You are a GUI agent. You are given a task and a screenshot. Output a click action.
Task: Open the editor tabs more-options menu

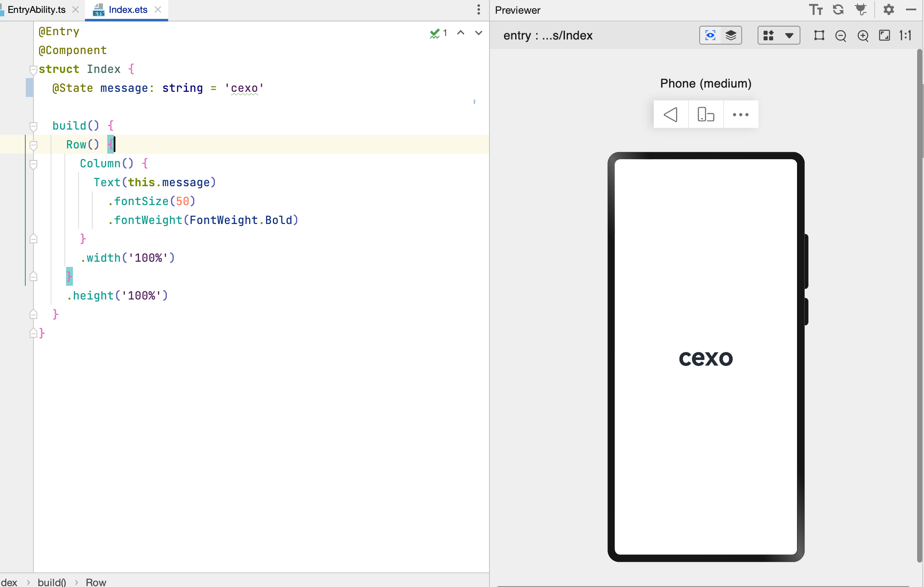(479, 9)
